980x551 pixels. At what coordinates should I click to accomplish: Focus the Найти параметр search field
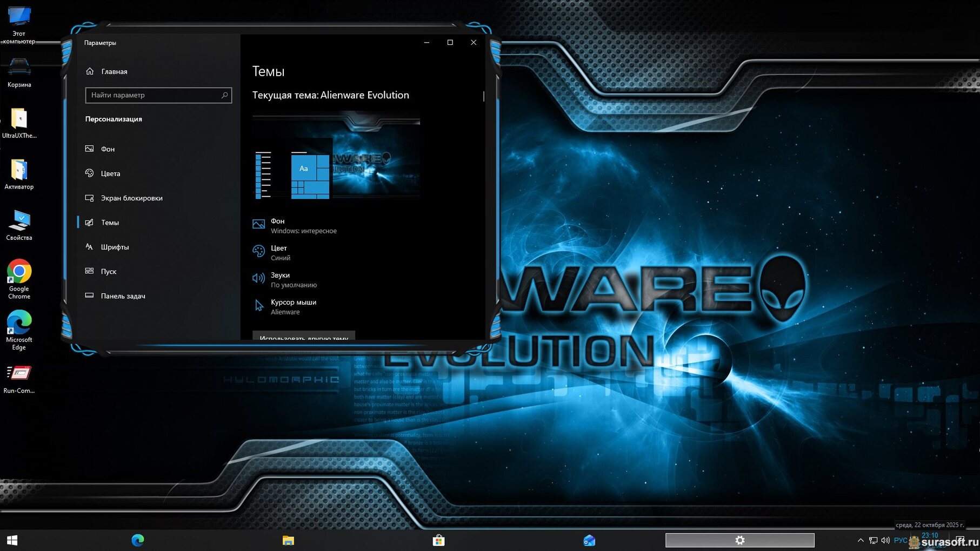[158, 95]
